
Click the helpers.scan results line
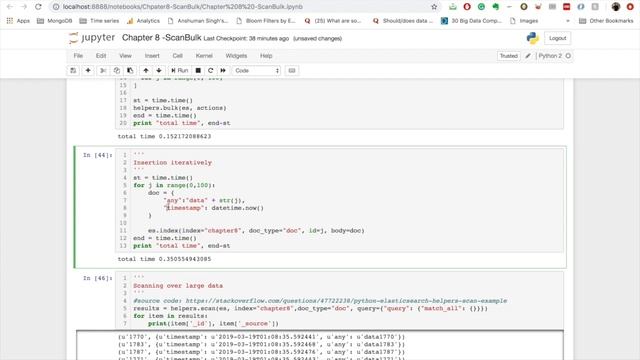coord(310,309)
